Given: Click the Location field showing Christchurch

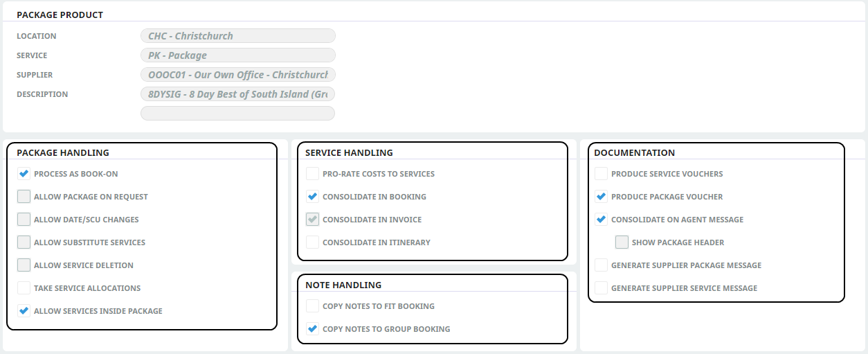Looking at the screenshot, I should [238, 36].
